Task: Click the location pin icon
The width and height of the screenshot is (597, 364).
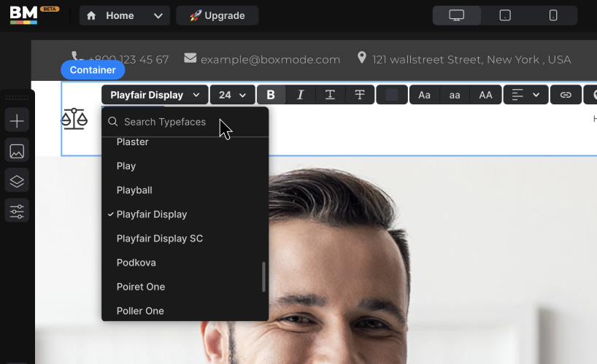Action: coord(362,58)
